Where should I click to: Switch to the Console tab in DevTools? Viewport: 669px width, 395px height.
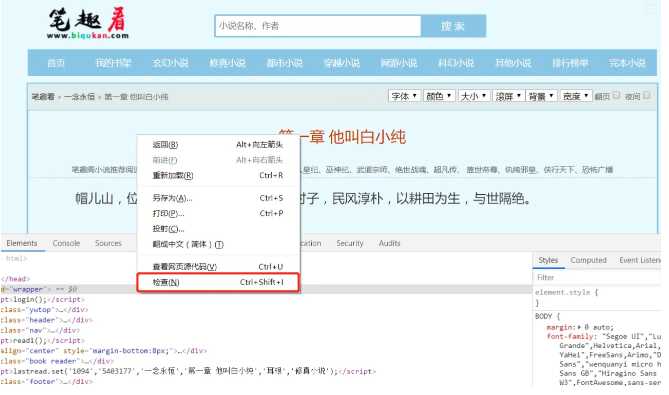66,243
